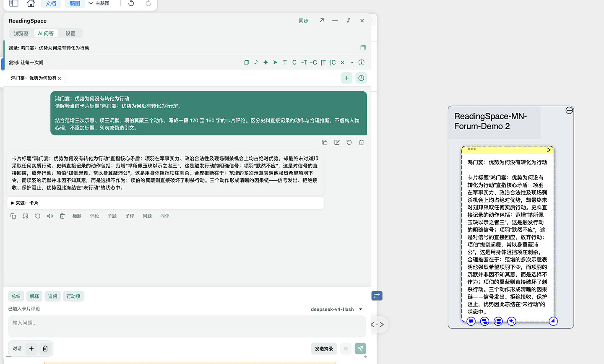This screenshot has width=604, height=364.
Task: Send the question with paper-plane button
Action: coord(360,348)
